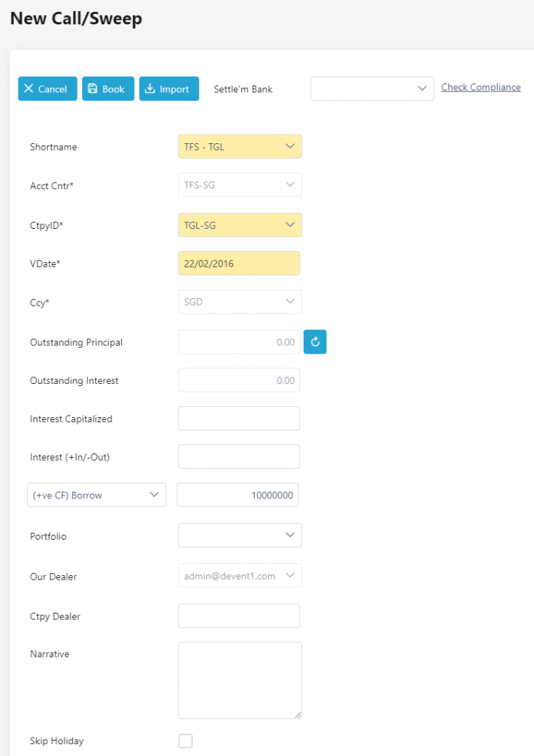This screenshot has width=534, height=756.
Task: Open the Ccy currency dropdown
Action: tap(240, 301)
